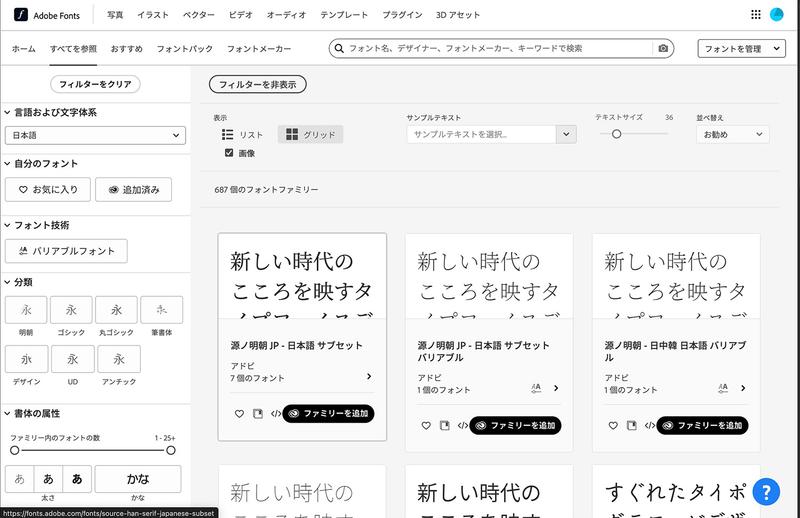Select the 丸ゴシック classification icon
The height and width of the screenshot is (518, 800).
(118, 310)
